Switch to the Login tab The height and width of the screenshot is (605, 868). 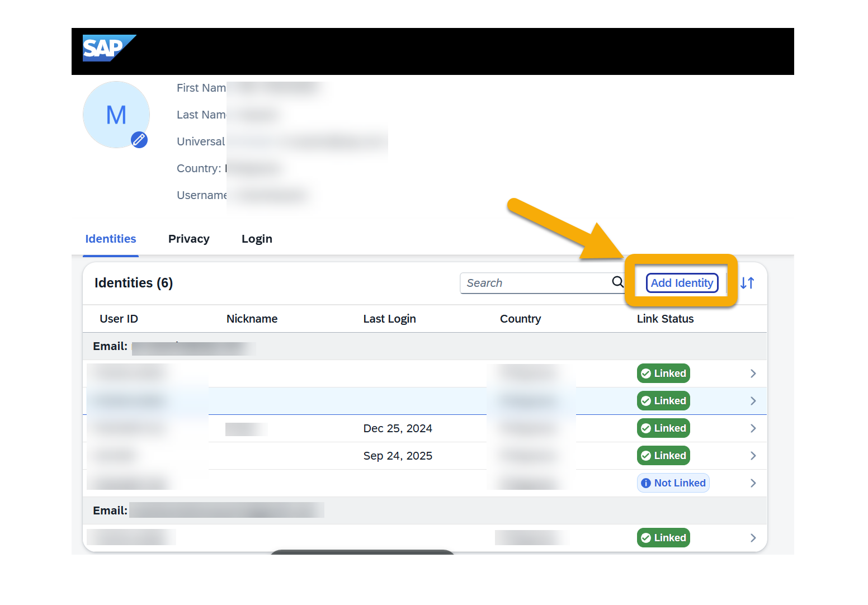pos(257,239)
